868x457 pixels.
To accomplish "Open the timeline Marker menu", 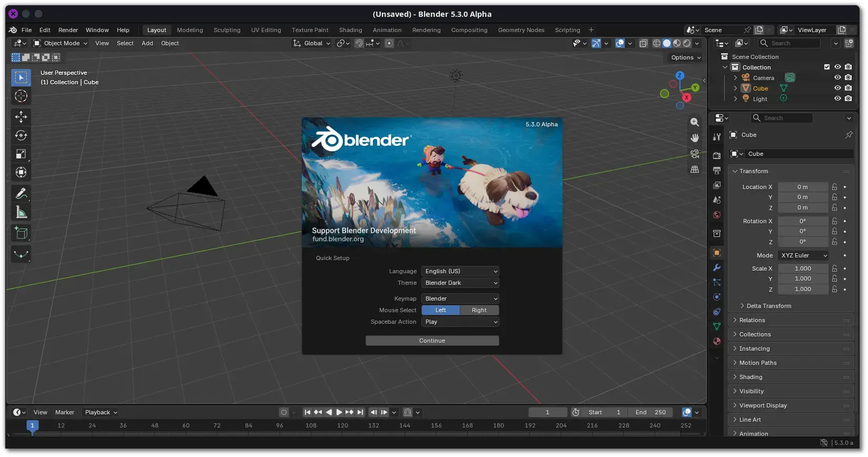I will [65, 412].
